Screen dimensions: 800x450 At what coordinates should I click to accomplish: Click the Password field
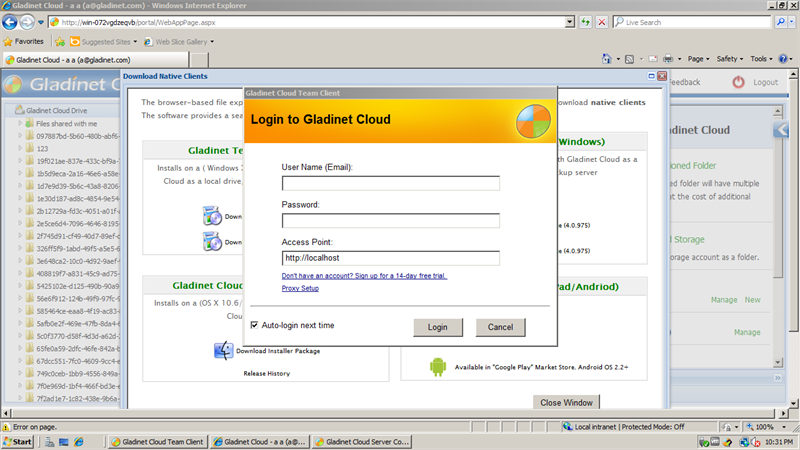pyautogui.click(x=390, y=220)
